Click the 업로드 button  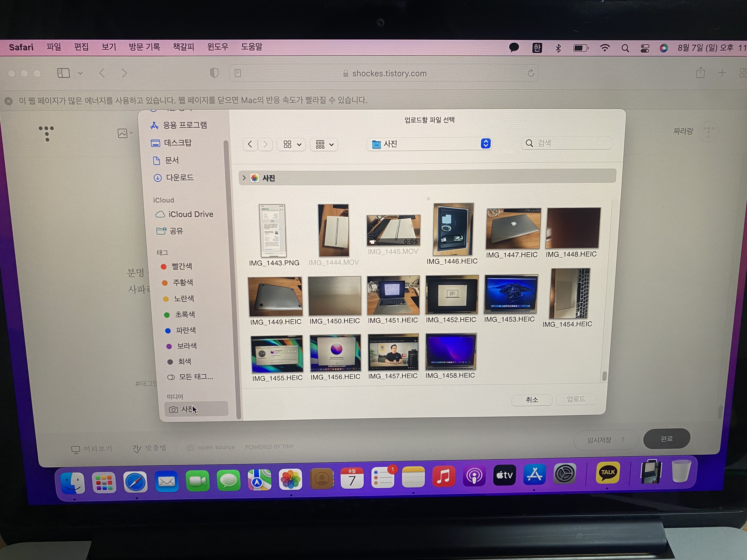click(576, 399)
